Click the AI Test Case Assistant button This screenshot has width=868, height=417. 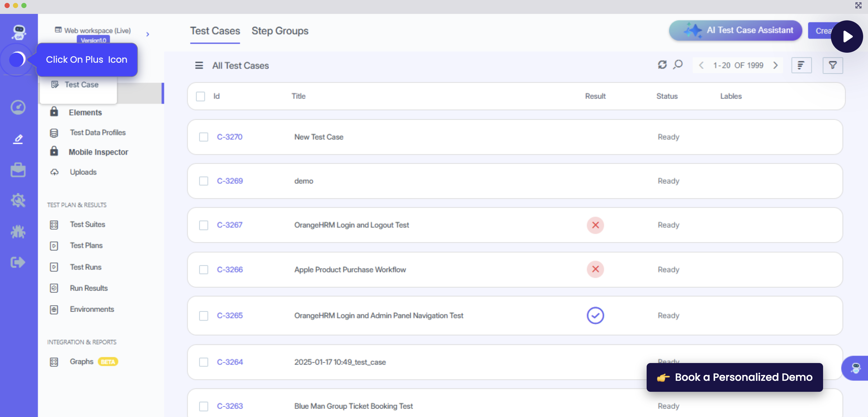pyautogui.click(x=735, y=30)
